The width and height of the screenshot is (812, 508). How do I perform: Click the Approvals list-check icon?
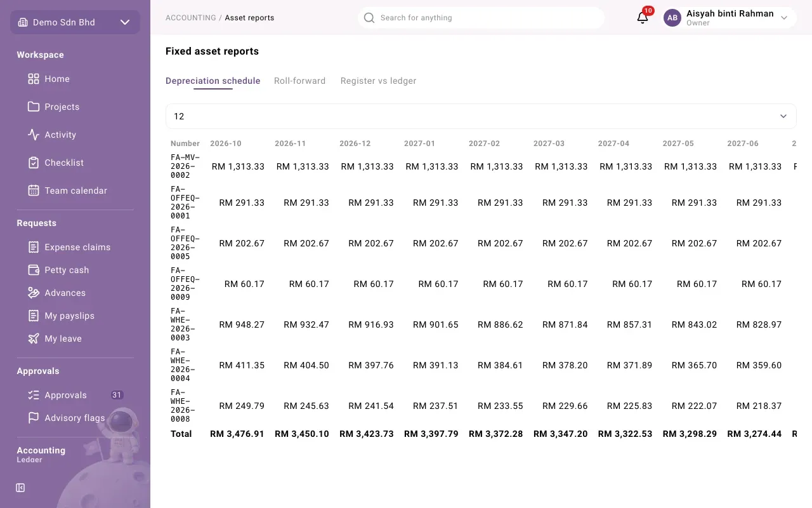point(34,395)
